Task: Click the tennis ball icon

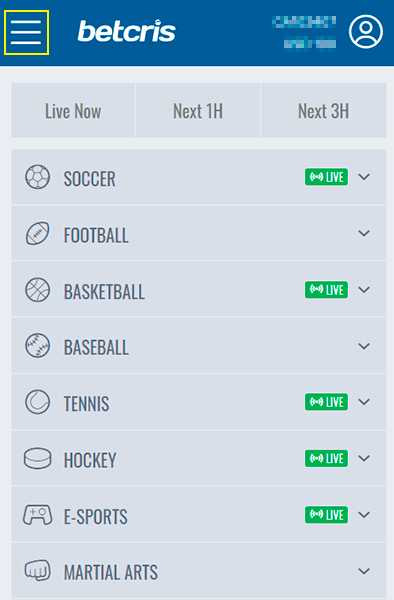Action: click(x=37, y=402)
